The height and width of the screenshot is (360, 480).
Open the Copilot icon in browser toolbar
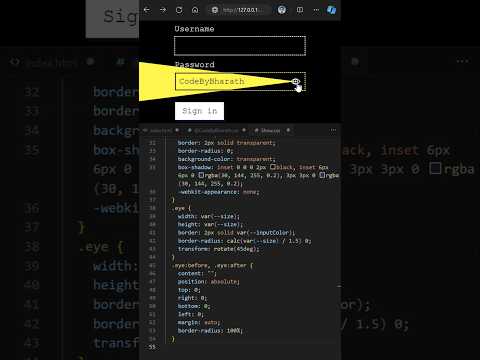[331, 10]
